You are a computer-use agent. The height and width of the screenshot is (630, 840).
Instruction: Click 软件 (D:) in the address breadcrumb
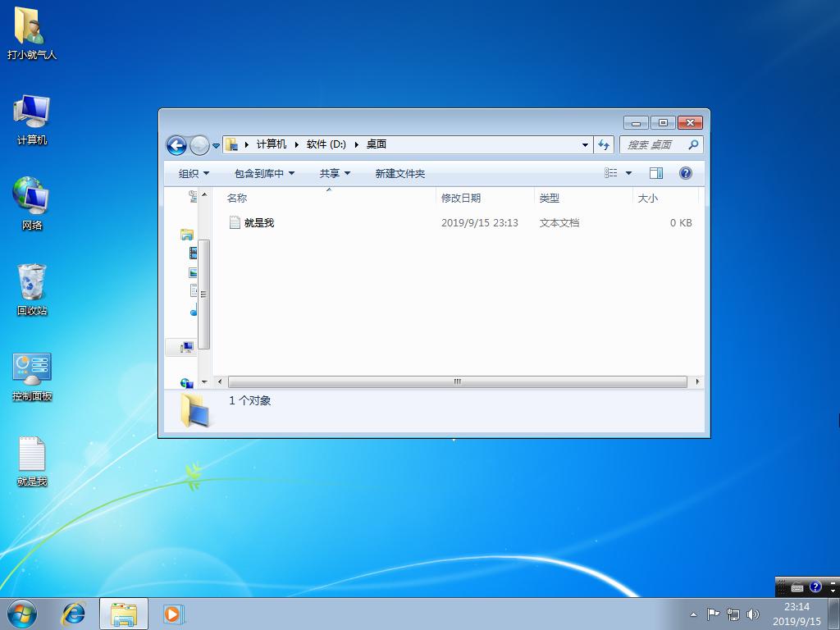(326, 144)
